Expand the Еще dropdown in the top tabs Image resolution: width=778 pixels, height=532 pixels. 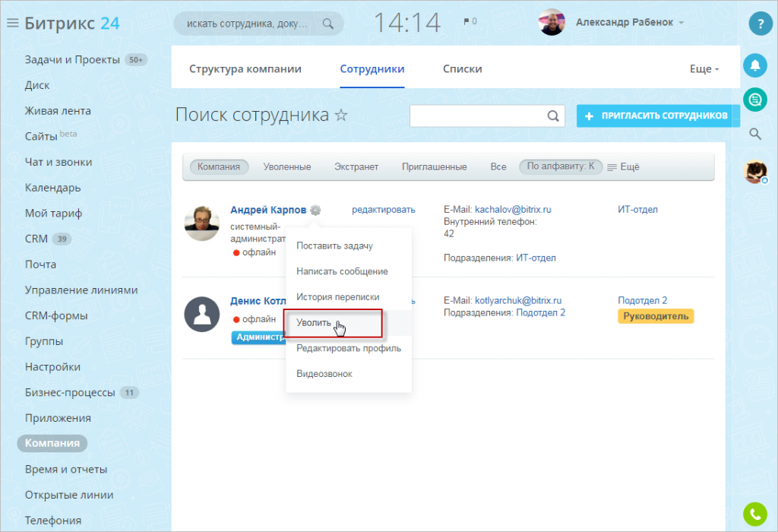[704, 69]
